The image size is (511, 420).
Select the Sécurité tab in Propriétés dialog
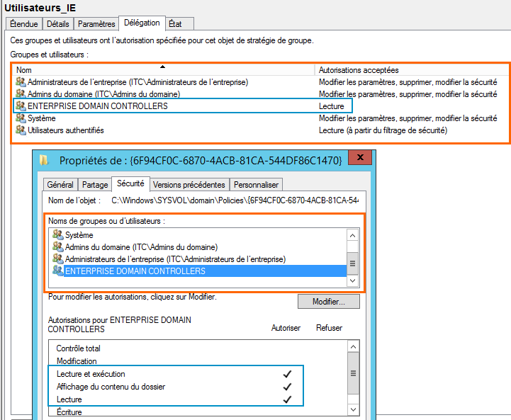point(130,184)
